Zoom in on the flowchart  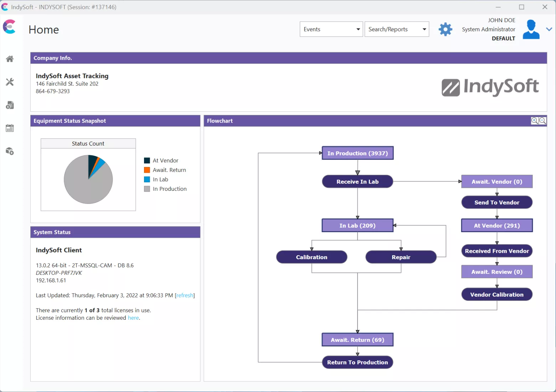pos(534,121)
